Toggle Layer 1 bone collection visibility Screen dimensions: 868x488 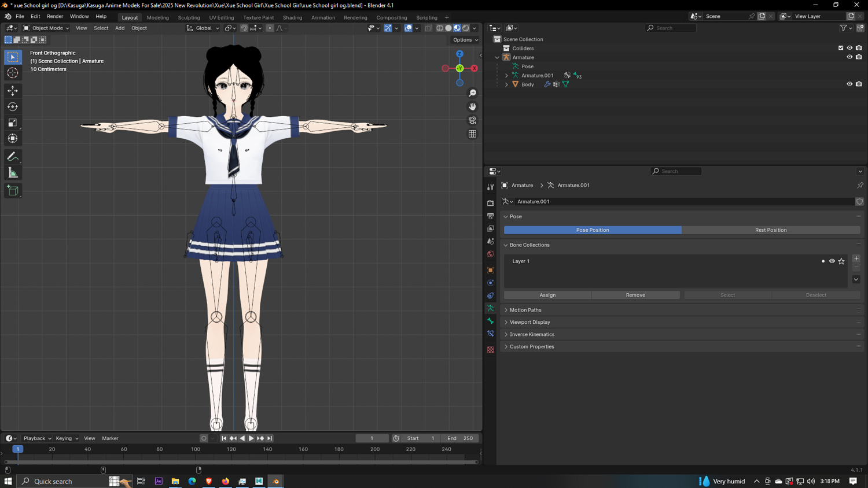(x=832, y=261)
